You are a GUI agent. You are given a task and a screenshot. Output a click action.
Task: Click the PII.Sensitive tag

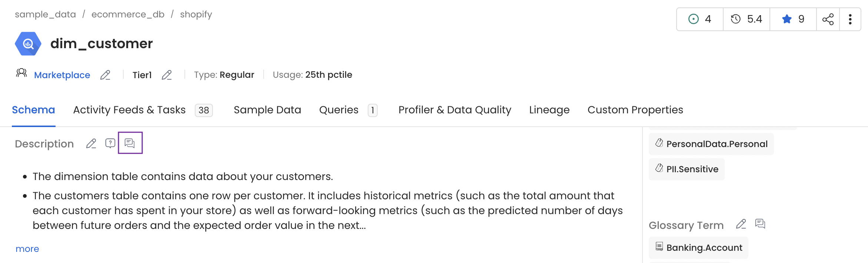(x=687, y=169)
